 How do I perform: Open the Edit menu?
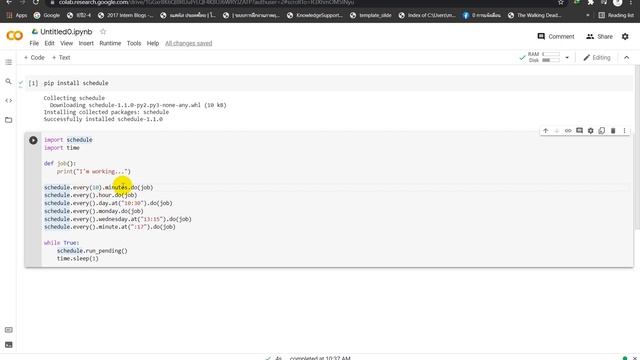(x=49, y=43)
